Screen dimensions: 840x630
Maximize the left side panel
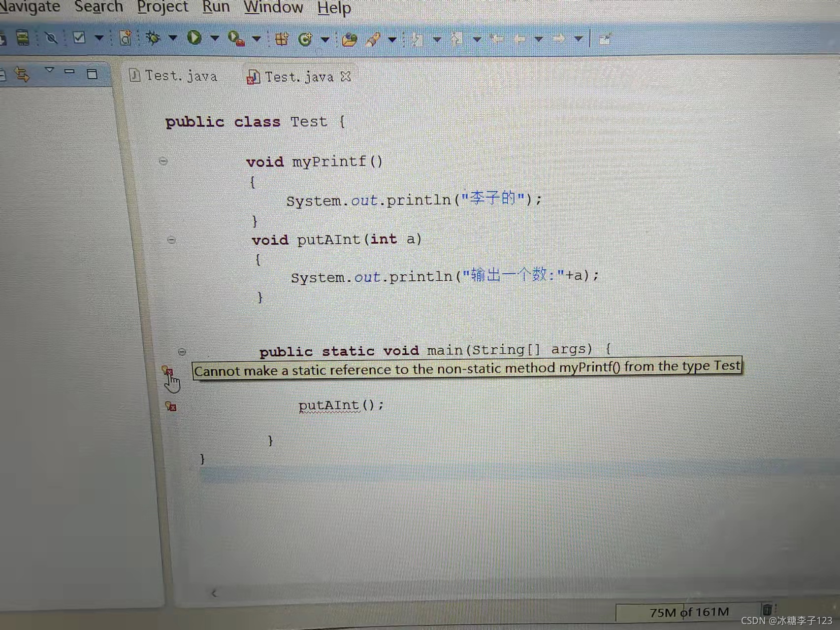point(92,74)
